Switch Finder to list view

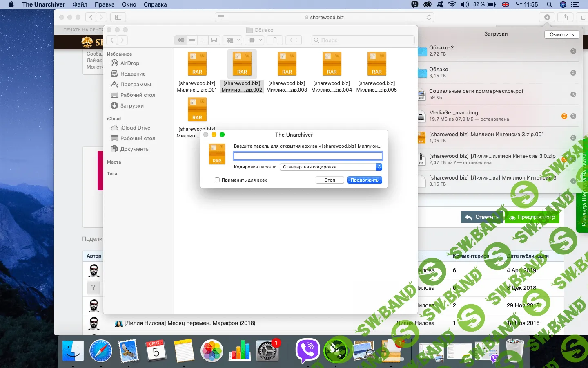point(192,40)
